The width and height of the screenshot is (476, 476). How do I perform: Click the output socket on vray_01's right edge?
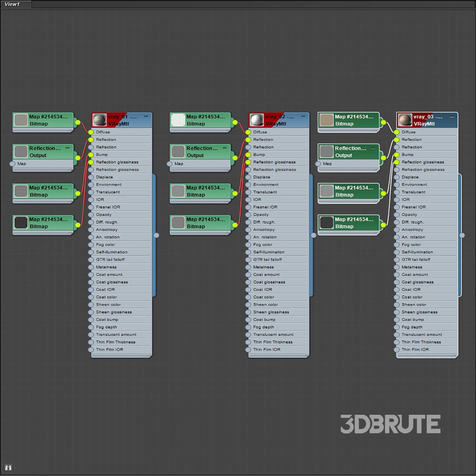pos(156,235)
